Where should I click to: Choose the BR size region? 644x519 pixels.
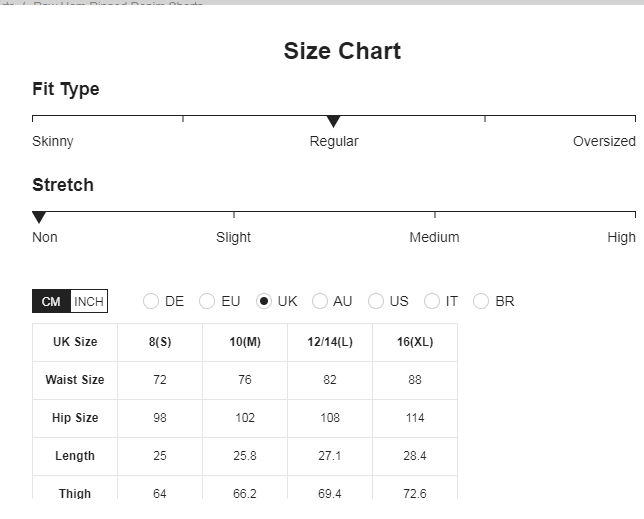(481, 301)
